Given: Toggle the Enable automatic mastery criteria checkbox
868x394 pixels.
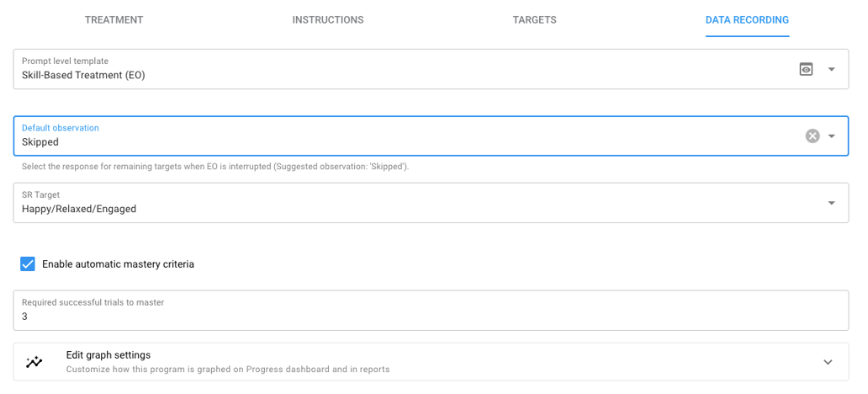Looking at the screenshot, I should [28, 264].
